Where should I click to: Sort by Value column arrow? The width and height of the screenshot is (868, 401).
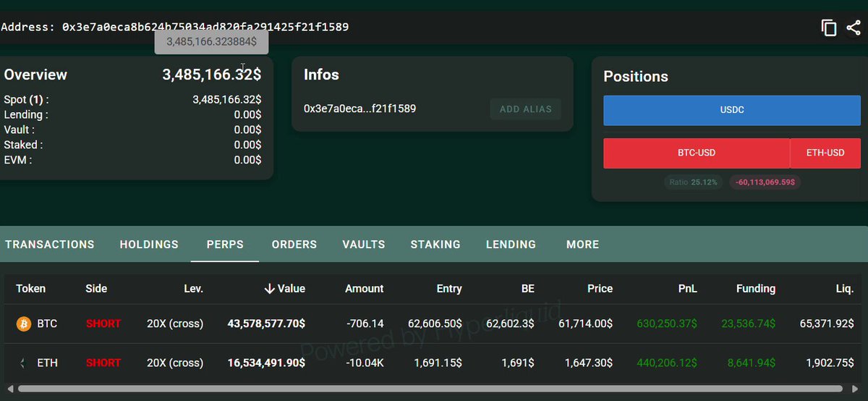coord(269,289)
